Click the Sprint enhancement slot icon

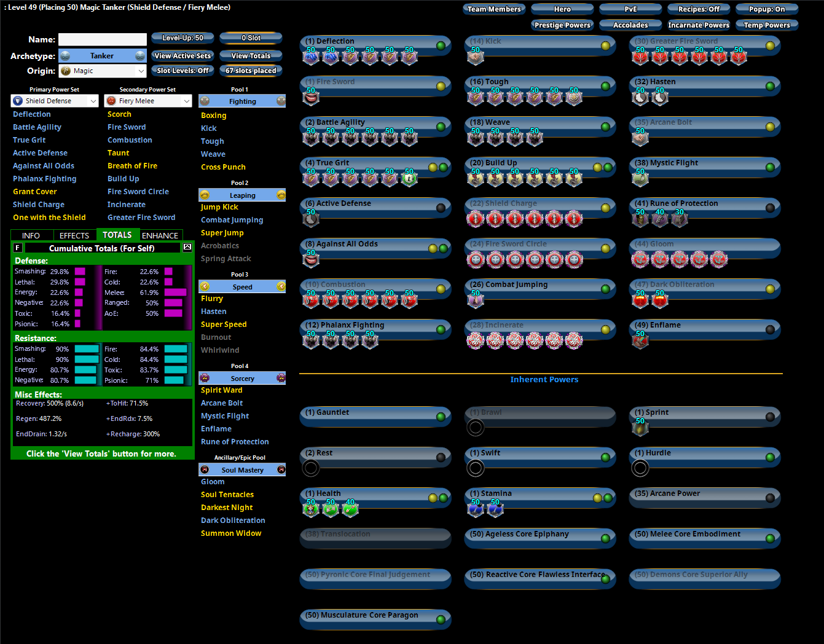[x=640, y=428]
